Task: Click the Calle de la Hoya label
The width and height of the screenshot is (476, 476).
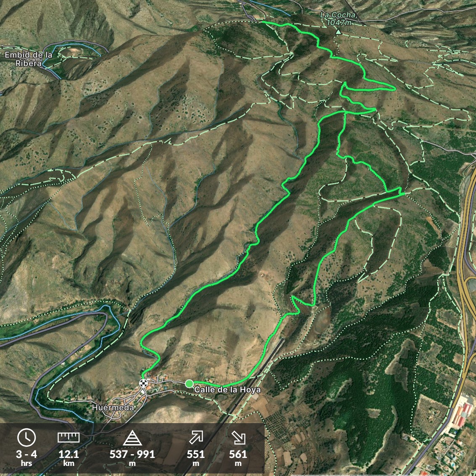Action: click(228, 390)
